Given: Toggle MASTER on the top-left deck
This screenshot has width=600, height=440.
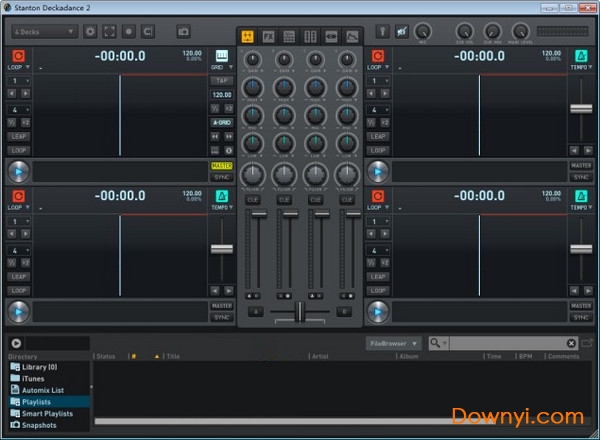Looking at the screenshot, I should [221, 165].
